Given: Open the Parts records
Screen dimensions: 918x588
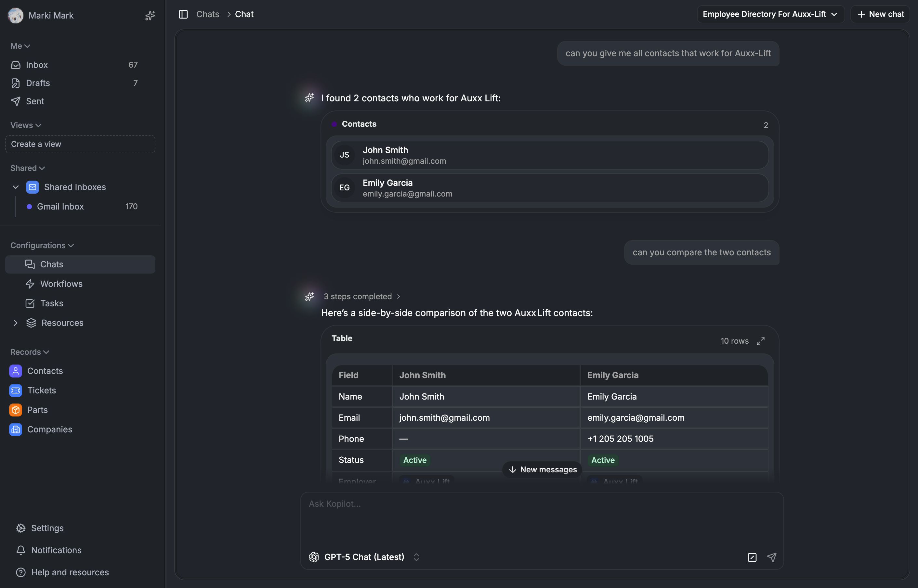Looking at the screenshot, I should (x=37, y=410).
